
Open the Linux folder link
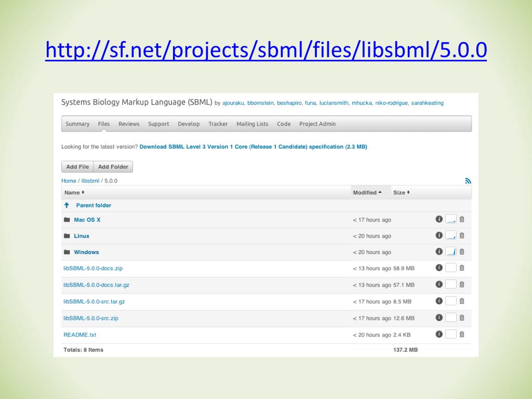pos(82,236)
